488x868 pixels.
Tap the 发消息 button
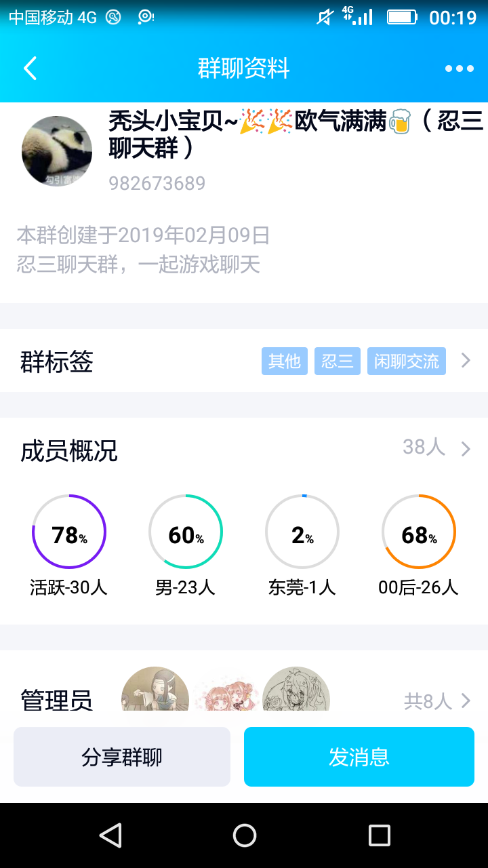coord(359,757)
